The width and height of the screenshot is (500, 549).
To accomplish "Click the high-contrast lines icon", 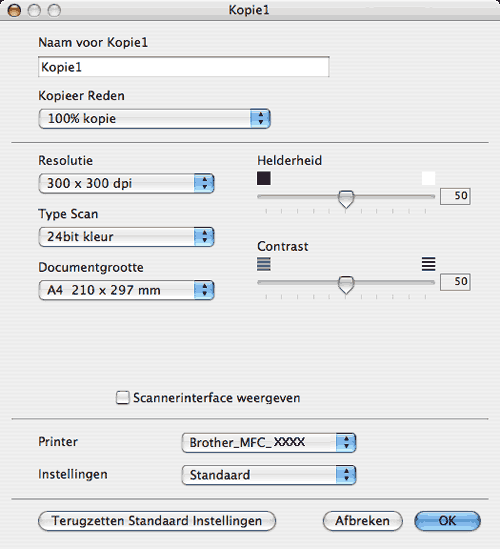I will click(x=429, y=264).
